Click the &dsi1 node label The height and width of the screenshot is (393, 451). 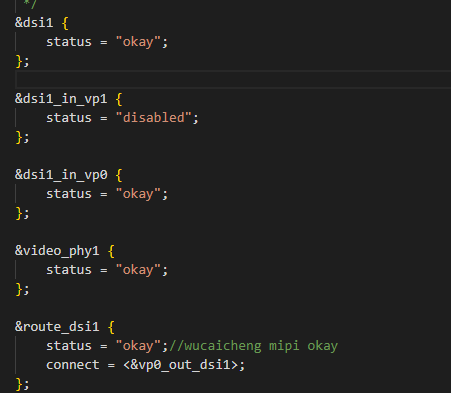point(34,23)
